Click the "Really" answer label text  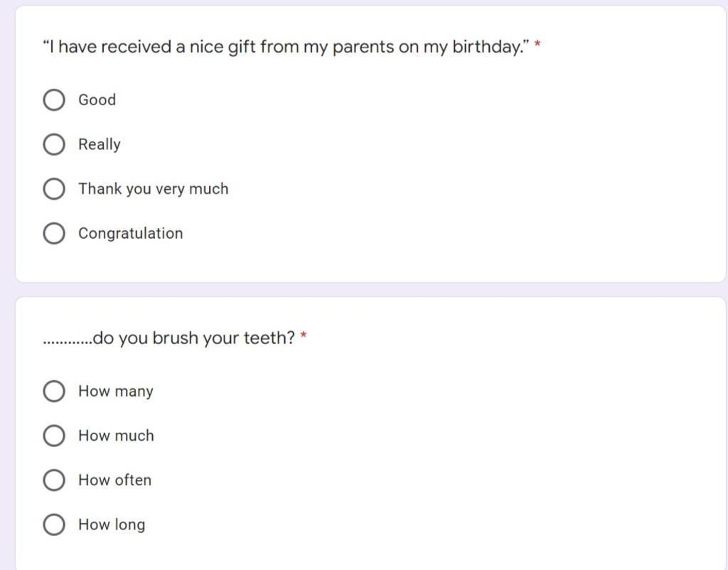pyautogui.click(x=100, y=145)
